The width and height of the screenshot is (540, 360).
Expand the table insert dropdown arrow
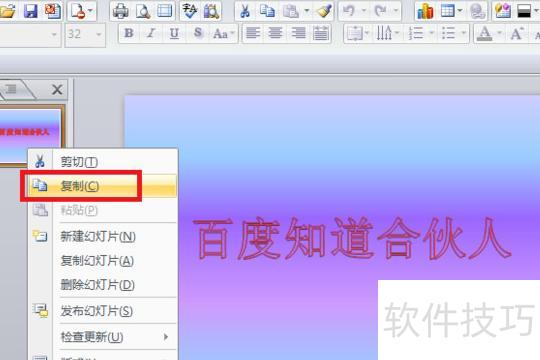[x=460, y=11]
